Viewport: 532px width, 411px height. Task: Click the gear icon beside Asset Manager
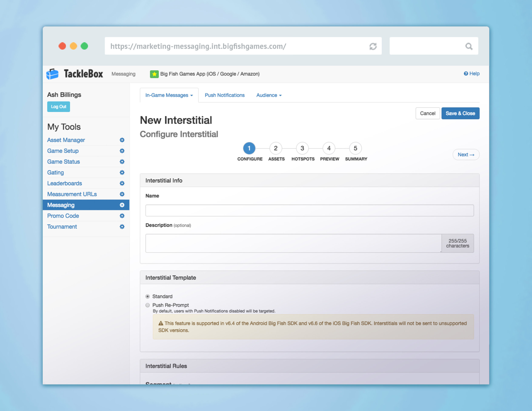point(122,140)
